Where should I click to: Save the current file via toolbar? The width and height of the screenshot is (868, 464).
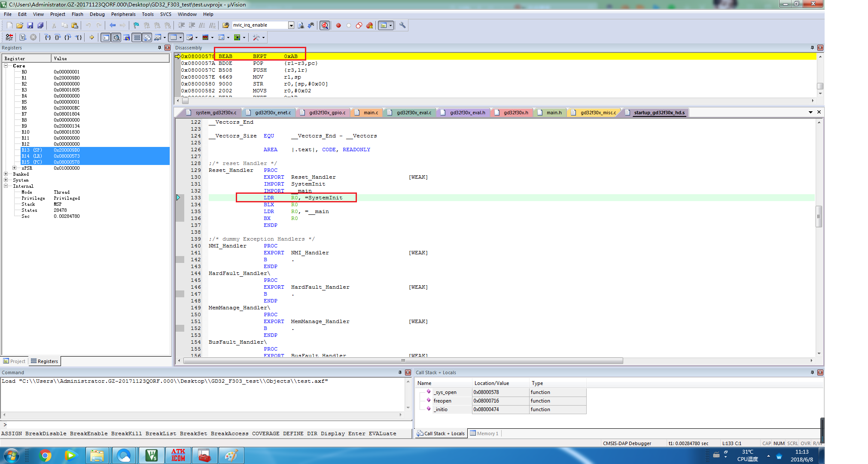pyautogui.click(x=30, y=25)
